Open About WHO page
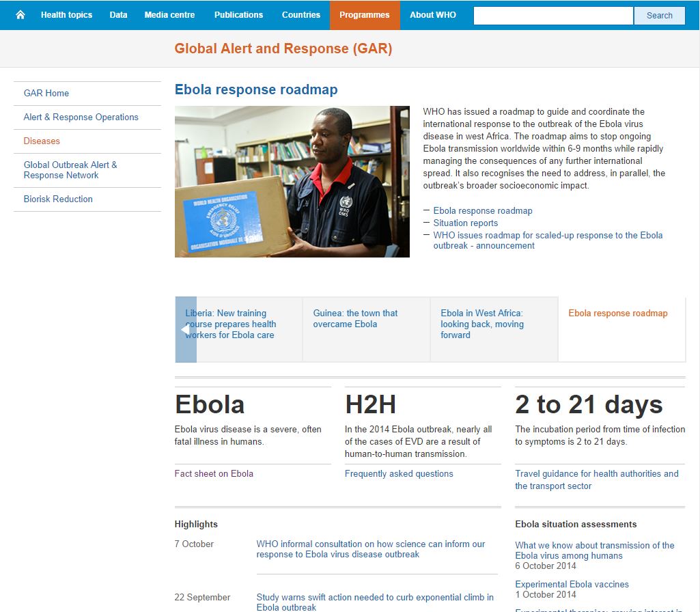700x612 pixels. [432, 15]
